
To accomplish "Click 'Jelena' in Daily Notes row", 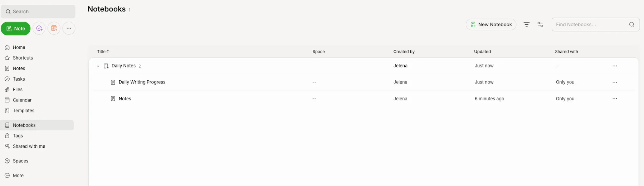I will tap(400, 66).
